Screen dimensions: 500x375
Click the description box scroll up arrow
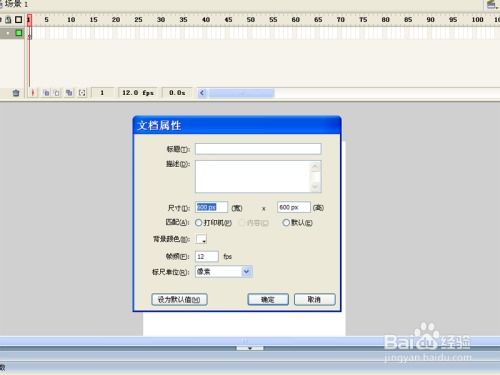(x=315, y=166)
